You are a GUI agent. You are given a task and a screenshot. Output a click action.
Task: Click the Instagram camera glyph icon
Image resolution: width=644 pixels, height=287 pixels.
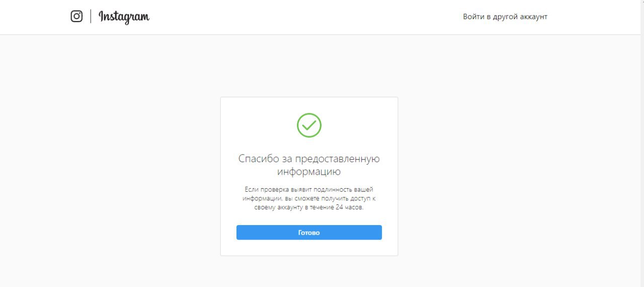coord(76,17)
